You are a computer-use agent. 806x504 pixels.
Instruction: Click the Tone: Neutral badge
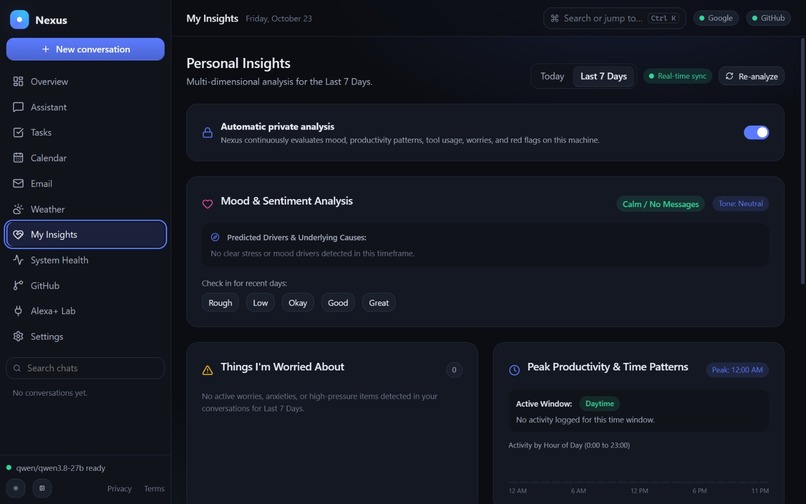740,204
